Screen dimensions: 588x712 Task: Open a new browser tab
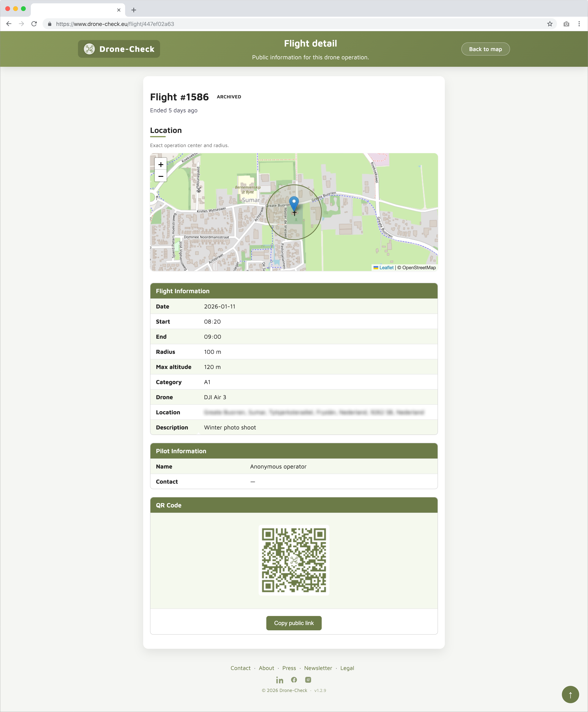134,10
